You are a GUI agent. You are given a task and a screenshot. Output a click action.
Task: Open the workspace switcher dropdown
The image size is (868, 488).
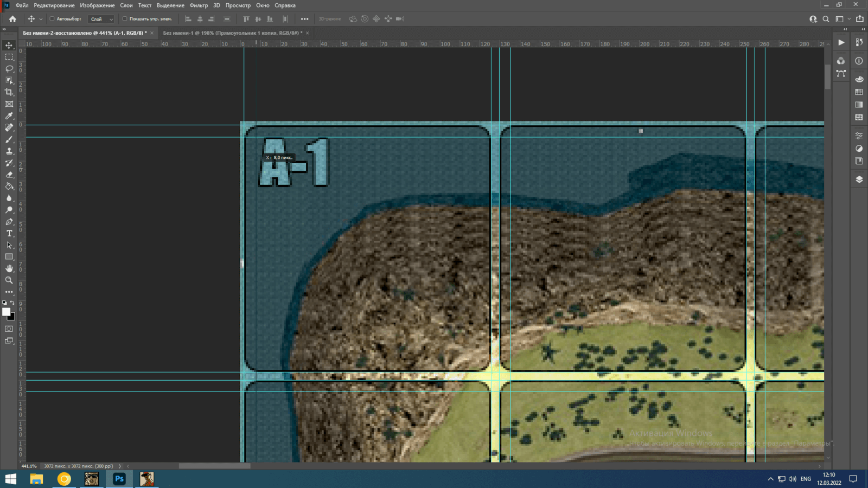(x=842, y=19)
